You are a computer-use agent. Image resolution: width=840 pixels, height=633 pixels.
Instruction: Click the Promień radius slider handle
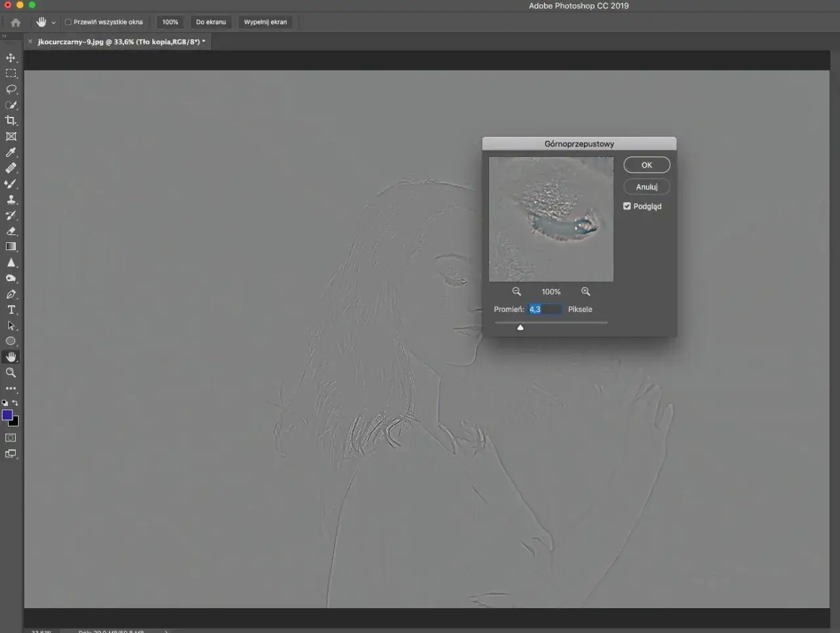(520, 327)
